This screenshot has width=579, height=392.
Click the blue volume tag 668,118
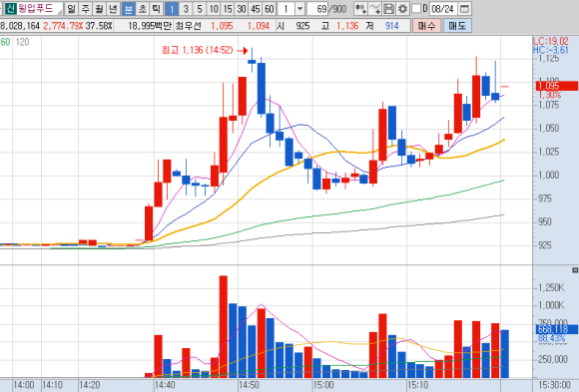point(557,329)
